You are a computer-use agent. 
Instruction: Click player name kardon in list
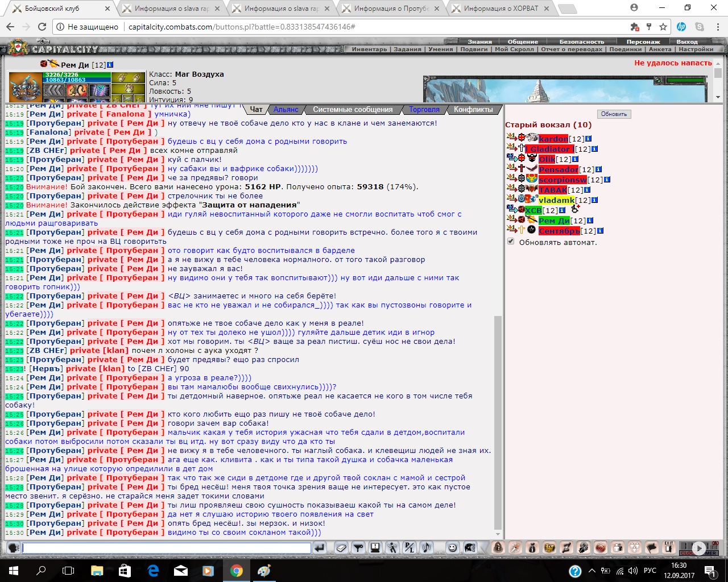[x=553, y=139]
